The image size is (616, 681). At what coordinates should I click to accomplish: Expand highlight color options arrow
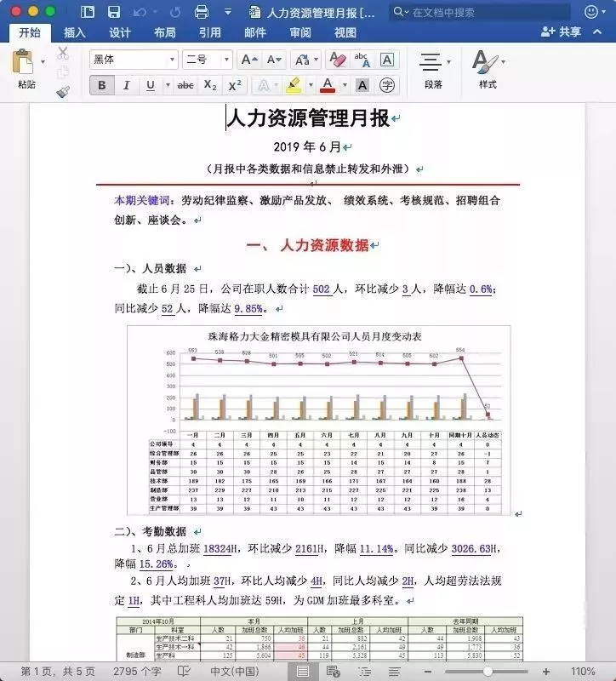[311, 85]
